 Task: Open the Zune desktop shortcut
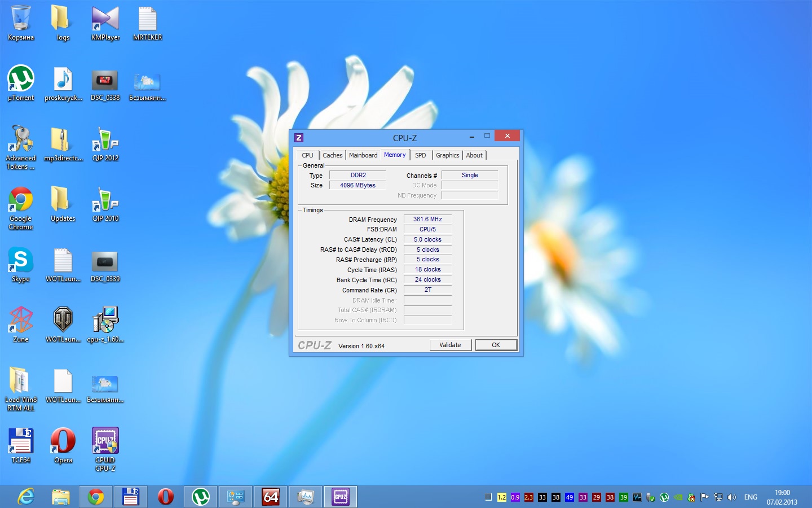click(21, 321)
